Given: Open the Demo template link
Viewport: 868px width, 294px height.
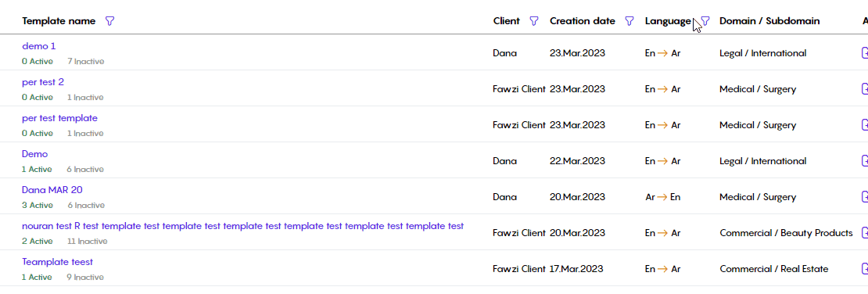Looking at the screenshot, I should 35,155.
